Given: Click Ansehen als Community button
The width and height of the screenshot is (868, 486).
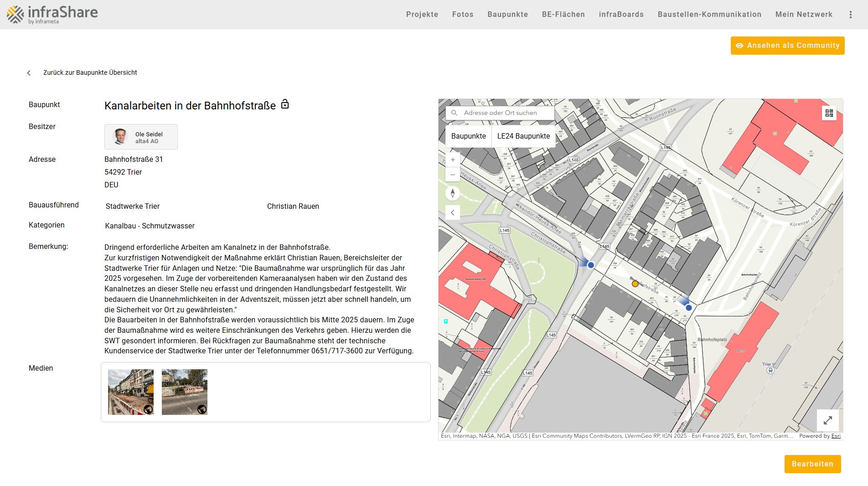Looking at the screenshot, I should (787, 46).
